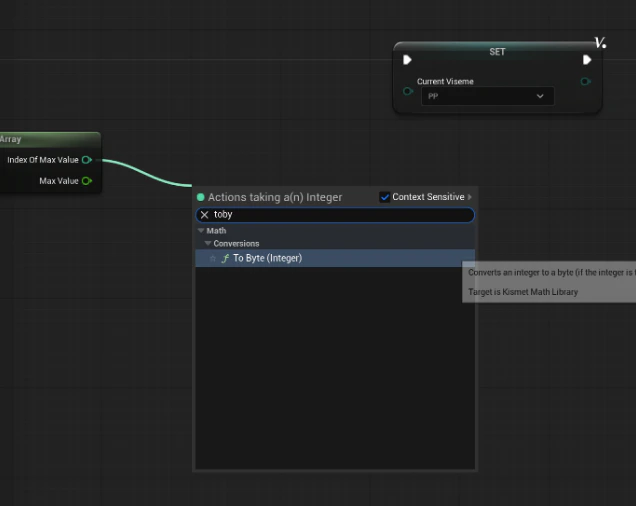Click the SET node title bar
The image size is (636, 506).
497,52
